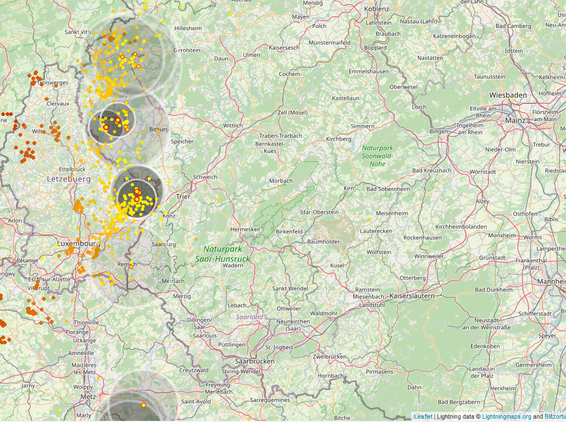
Task: Click the Bad Kreuznach town label
Action: pyautogui.click(x=431, y=170)
